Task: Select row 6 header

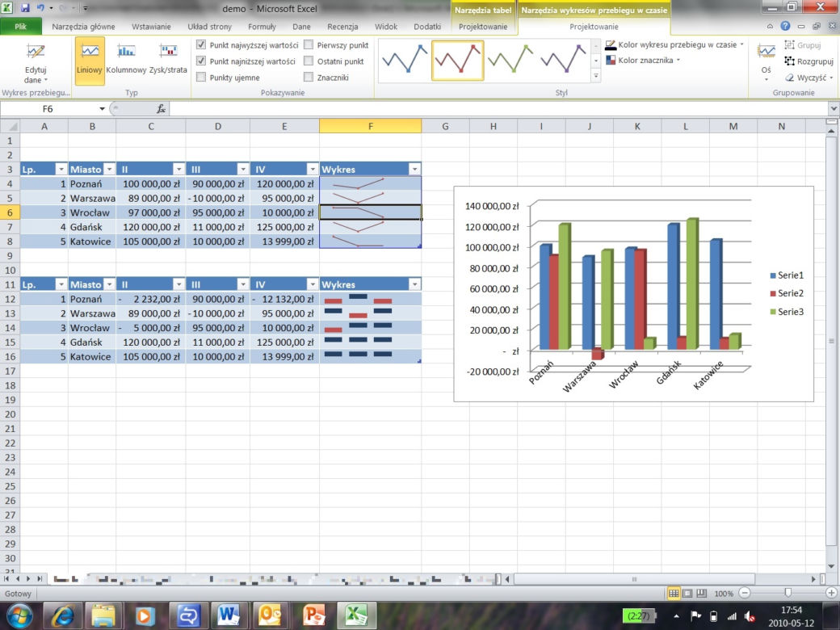Action: 10,212
